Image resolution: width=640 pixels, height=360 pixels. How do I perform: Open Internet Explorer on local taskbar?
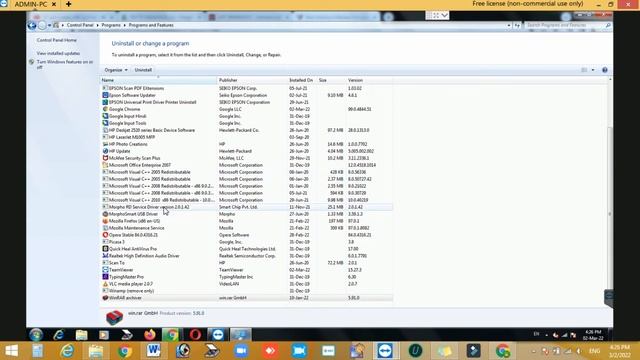tap(67, 351)
